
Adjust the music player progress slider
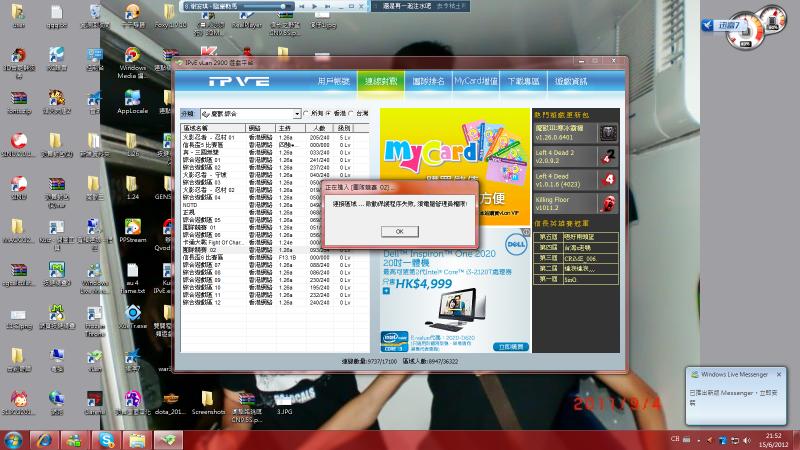[x=265, y=6]
